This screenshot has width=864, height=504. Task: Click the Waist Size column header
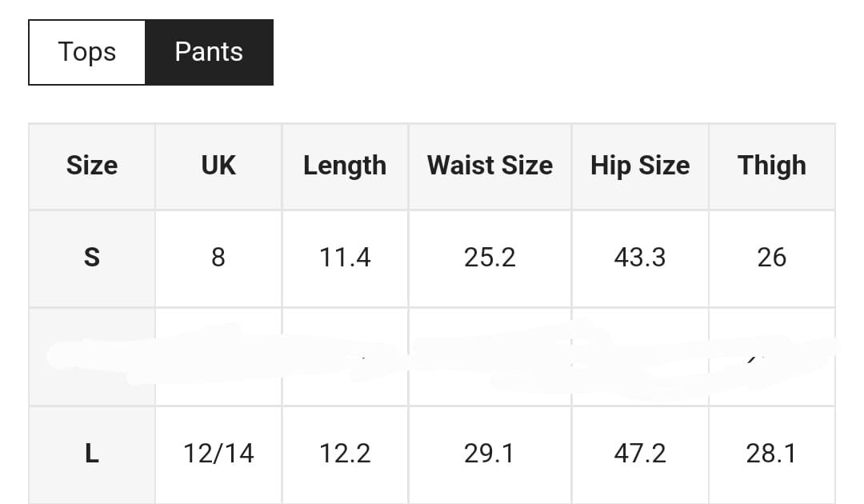490,166
